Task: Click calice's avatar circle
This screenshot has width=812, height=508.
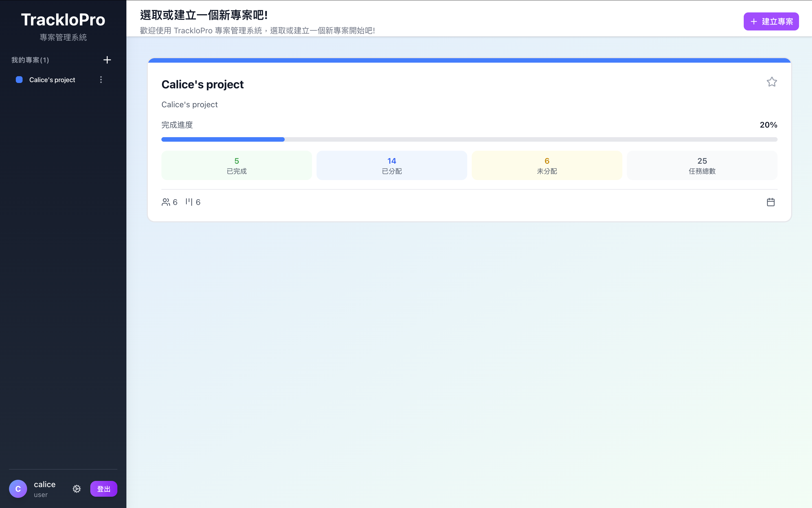Action: (18, 489)
